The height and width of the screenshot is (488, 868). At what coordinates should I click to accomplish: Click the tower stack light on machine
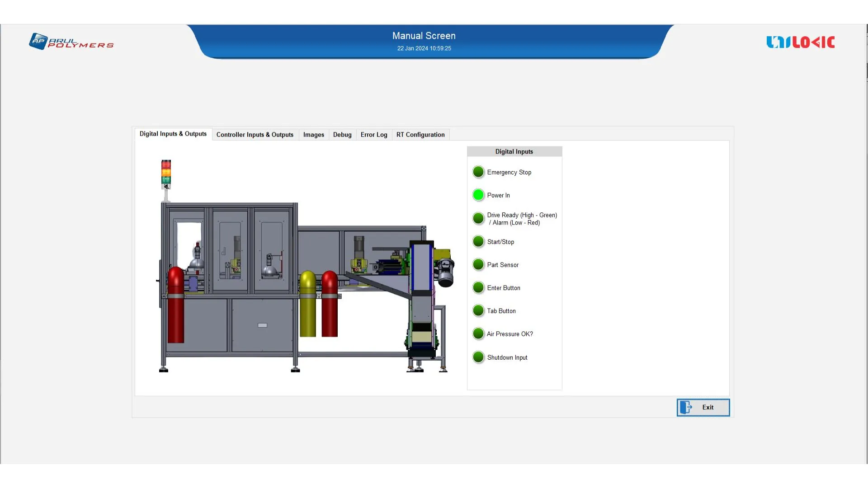click(x=166, y=174)
